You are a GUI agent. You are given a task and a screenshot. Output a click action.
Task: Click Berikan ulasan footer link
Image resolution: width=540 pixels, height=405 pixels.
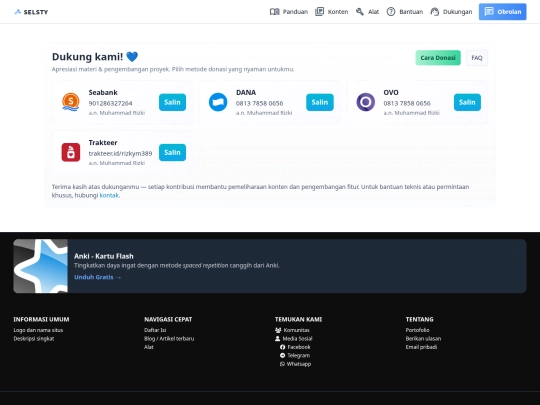(423, 339)
